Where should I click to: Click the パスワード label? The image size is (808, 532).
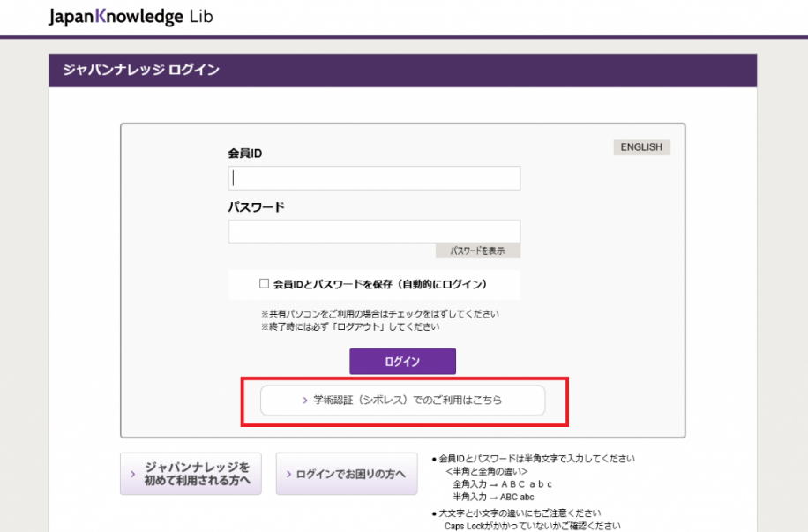[256, 207]
